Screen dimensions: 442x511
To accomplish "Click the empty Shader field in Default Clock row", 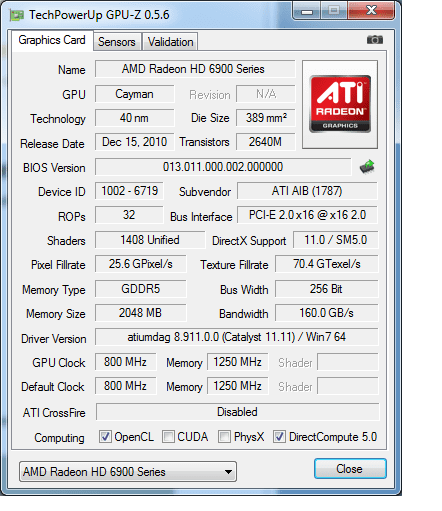I will 348,386.
